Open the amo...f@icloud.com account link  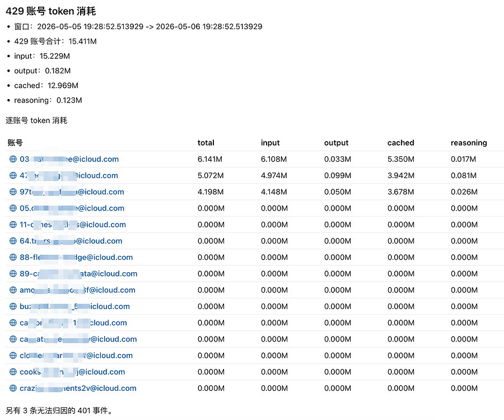coord(77,290)
